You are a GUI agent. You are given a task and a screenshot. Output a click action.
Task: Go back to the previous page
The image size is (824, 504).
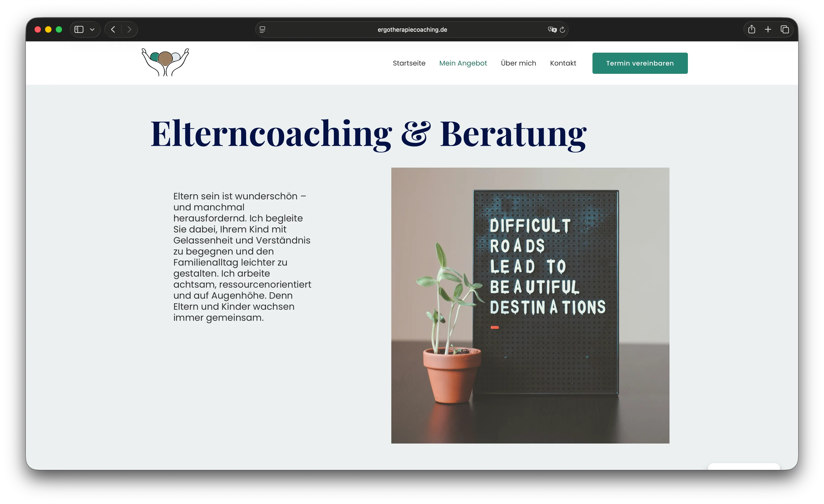pyautogui.click(x=113, y=29)
